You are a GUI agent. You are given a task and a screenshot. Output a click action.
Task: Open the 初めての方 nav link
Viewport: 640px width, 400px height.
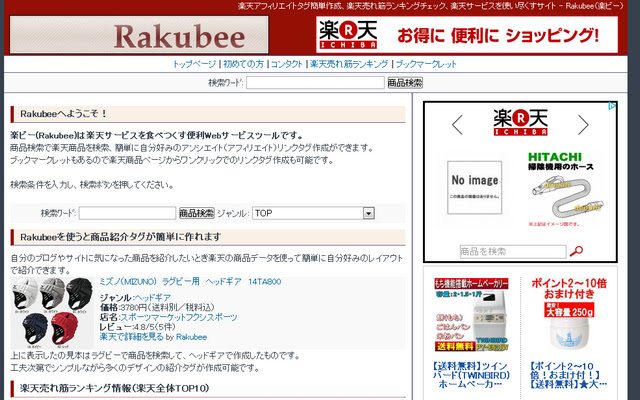tap(244, 64)
